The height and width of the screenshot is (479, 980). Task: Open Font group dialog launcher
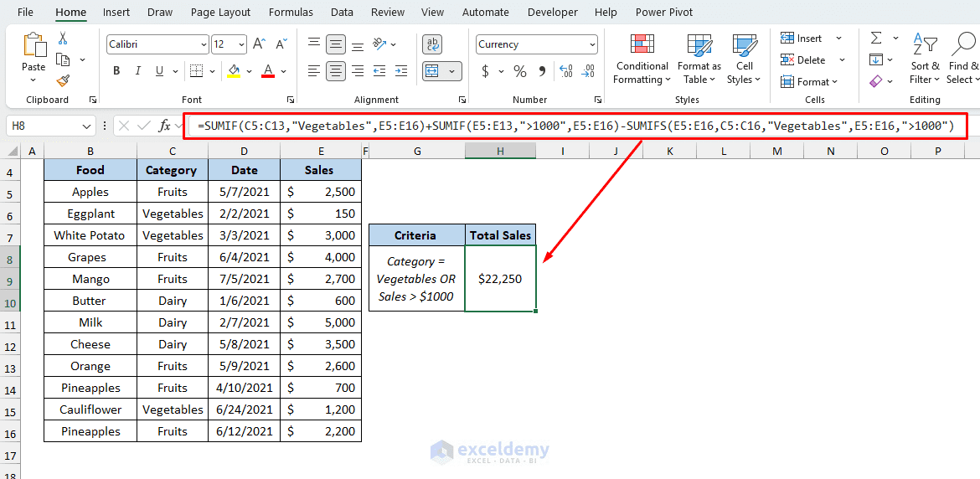(290, 100)
